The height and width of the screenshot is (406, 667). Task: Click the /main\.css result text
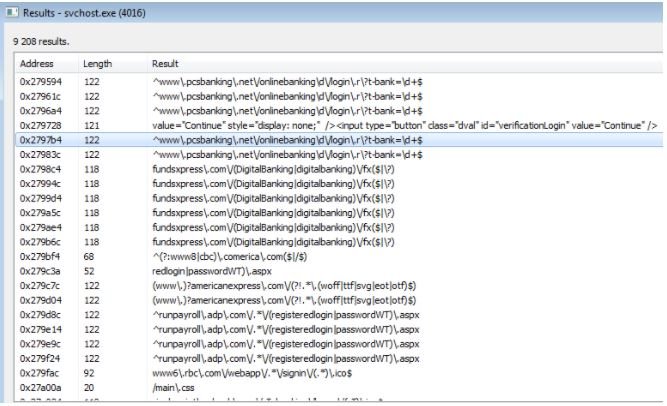click(173, 388)
